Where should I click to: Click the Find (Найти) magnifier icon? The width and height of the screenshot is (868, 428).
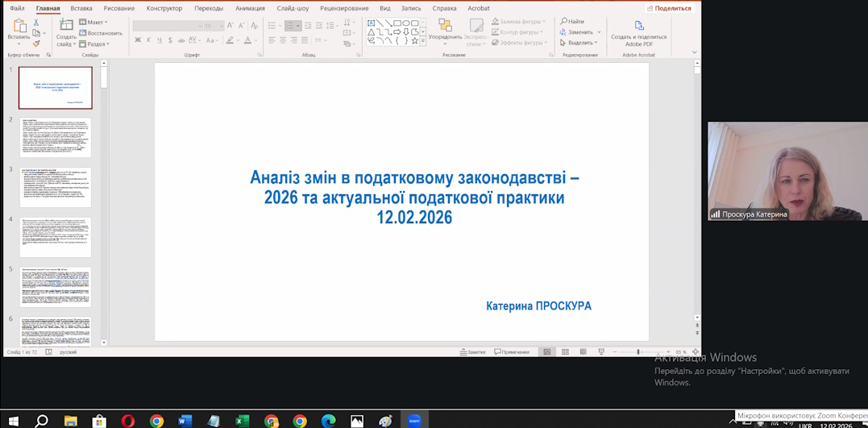[564, 22]
